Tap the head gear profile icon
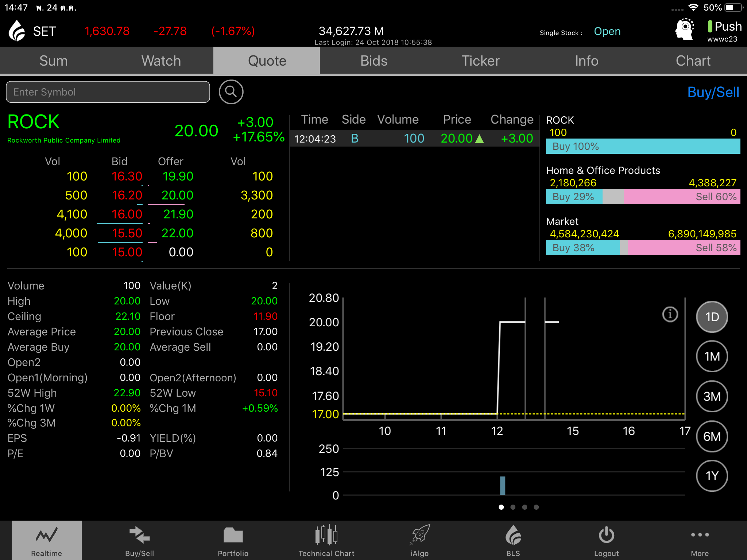 coord(684,30)
